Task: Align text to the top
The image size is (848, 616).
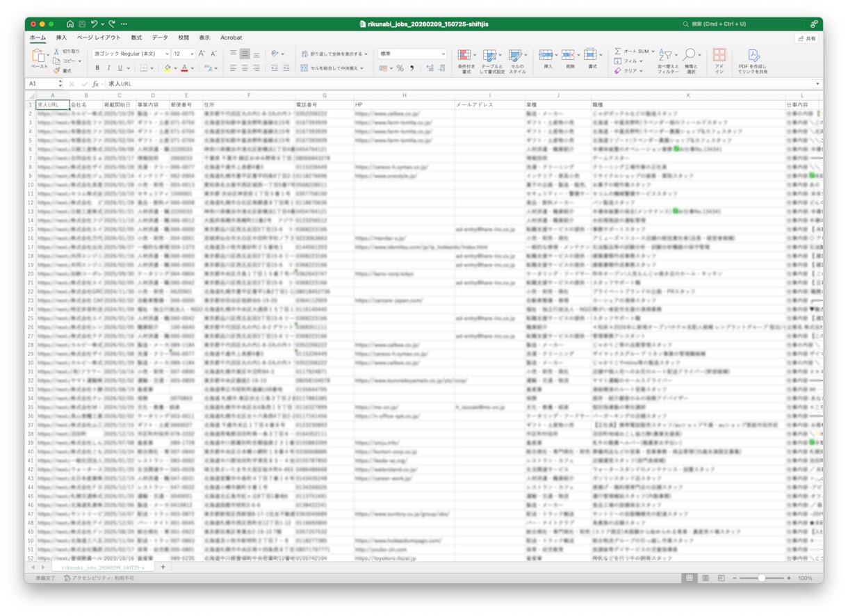Action: click(233, 54)
